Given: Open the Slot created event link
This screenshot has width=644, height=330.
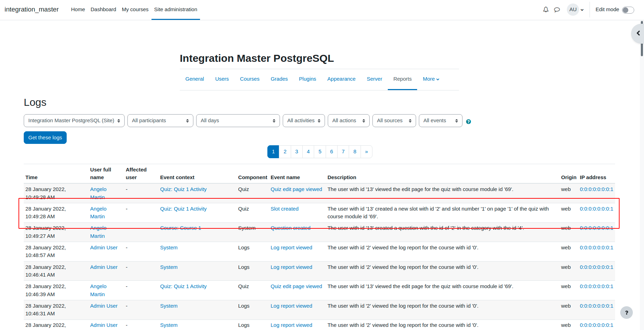Looking at the screenshot, I should pos(284,209).
